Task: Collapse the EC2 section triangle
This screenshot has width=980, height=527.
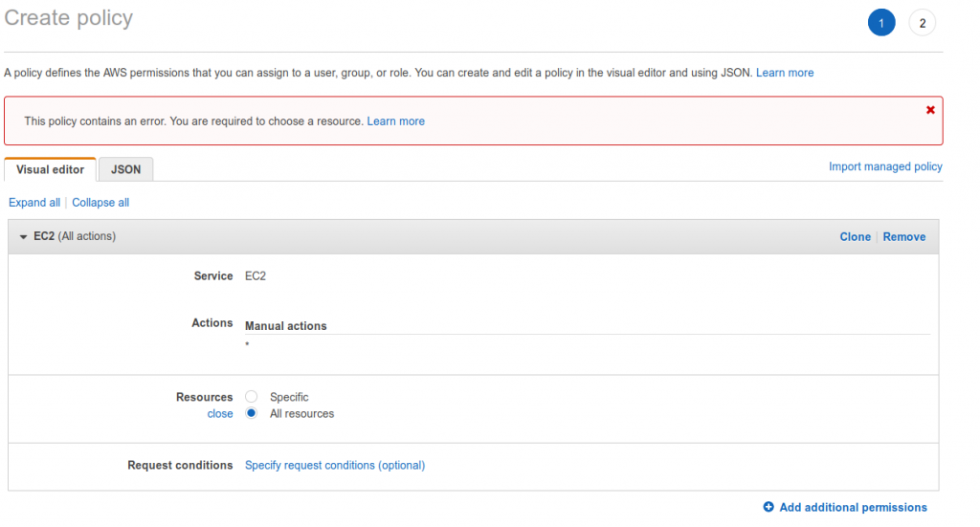Action: (23, 236)
